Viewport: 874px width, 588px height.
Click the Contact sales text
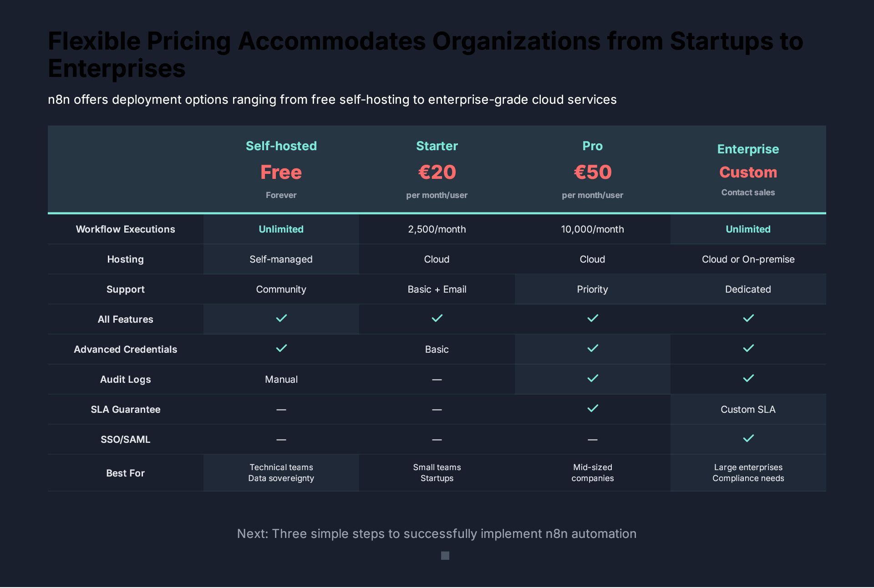click(748, 193)
